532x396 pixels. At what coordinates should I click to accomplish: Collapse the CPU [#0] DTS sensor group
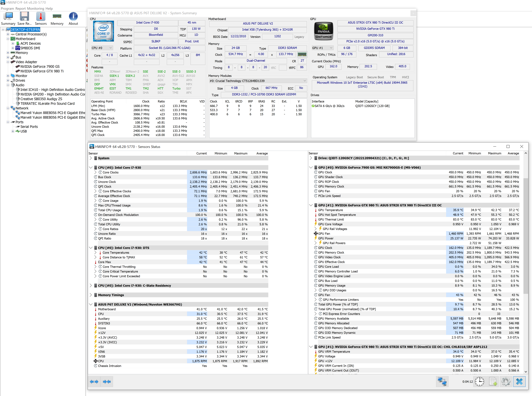[91, 248]
